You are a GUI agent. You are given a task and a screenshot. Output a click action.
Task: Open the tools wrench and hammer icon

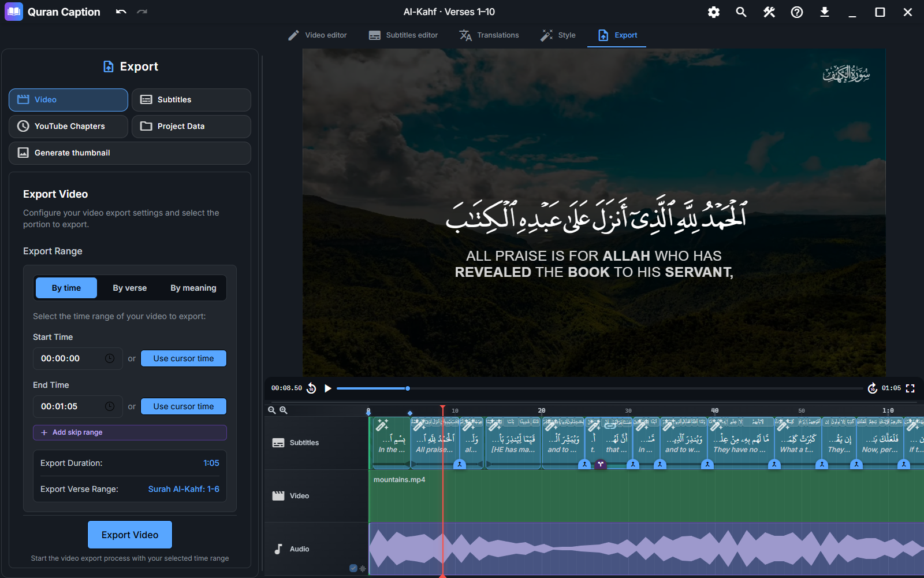coord(769,12)
